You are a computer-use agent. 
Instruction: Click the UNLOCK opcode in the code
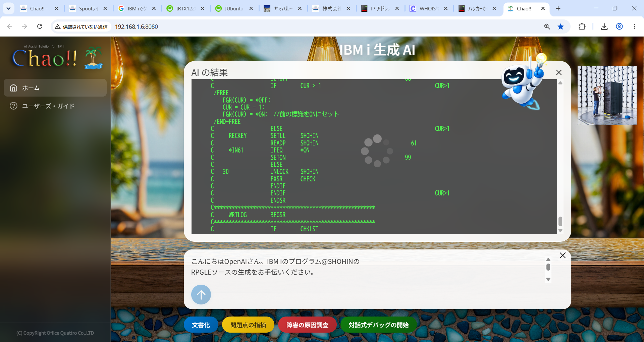pos(279,172)
